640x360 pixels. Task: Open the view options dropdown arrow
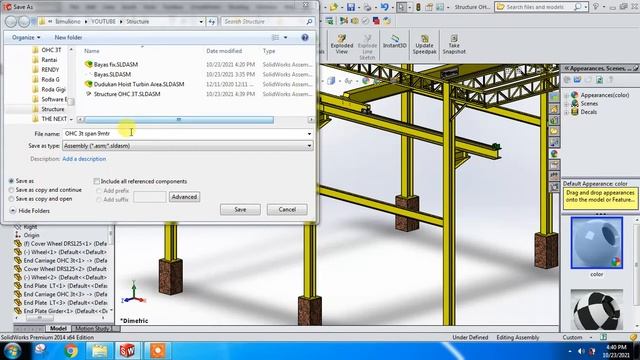[x=285, y=38]
